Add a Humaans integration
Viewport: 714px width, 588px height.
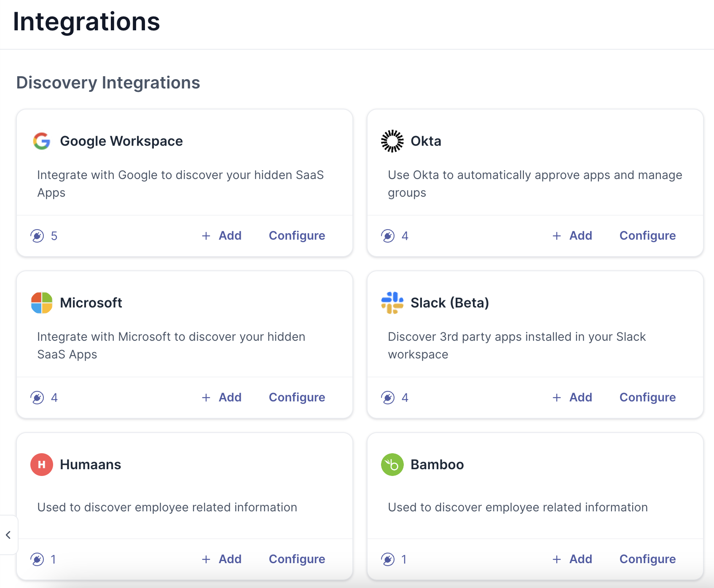coord(222,559)
